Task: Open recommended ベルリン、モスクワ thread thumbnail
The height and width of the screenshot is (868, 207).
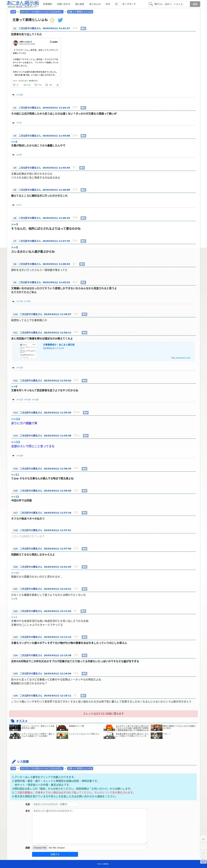Action: point(15,727)
